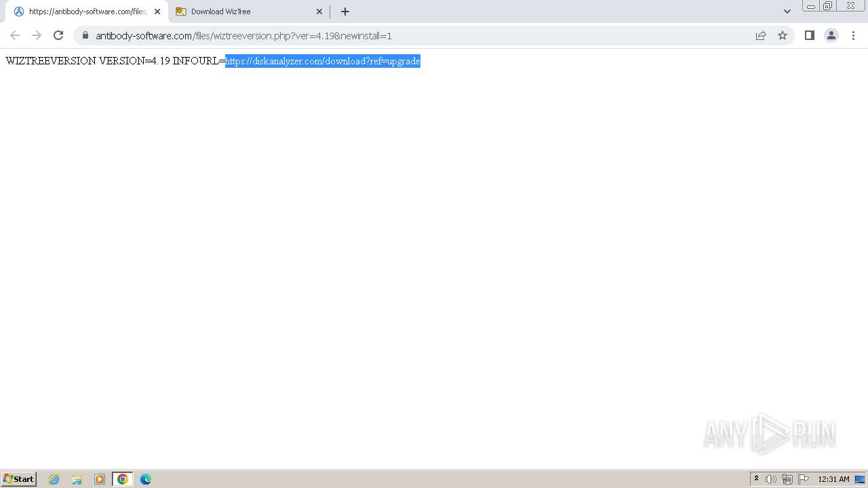Share this page icon

(x=761, y=35)
